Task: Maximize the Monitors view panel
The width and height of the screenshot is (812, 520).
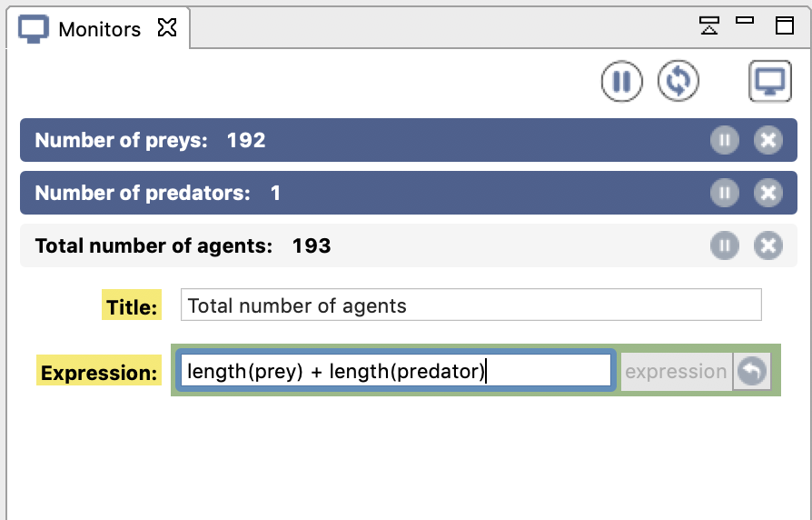Action: pyautogui.click(x=785, y=25)
